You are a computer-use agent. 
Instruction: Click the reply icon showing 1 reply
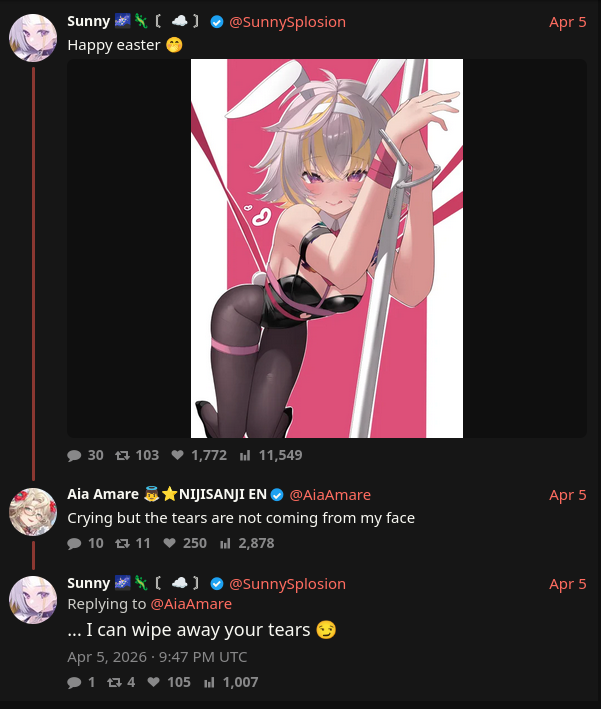click(x=74, y=682)
